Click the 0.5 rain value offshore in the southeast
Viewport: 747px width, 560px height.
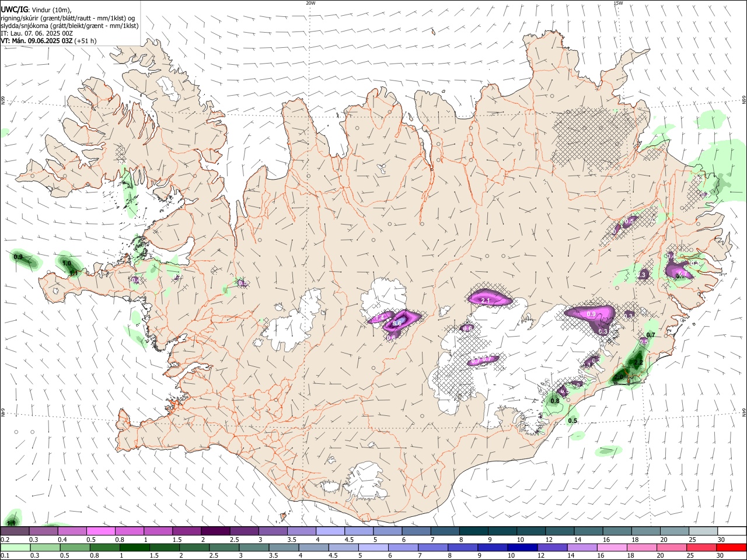pyautogui.click(x=573, y=421)
